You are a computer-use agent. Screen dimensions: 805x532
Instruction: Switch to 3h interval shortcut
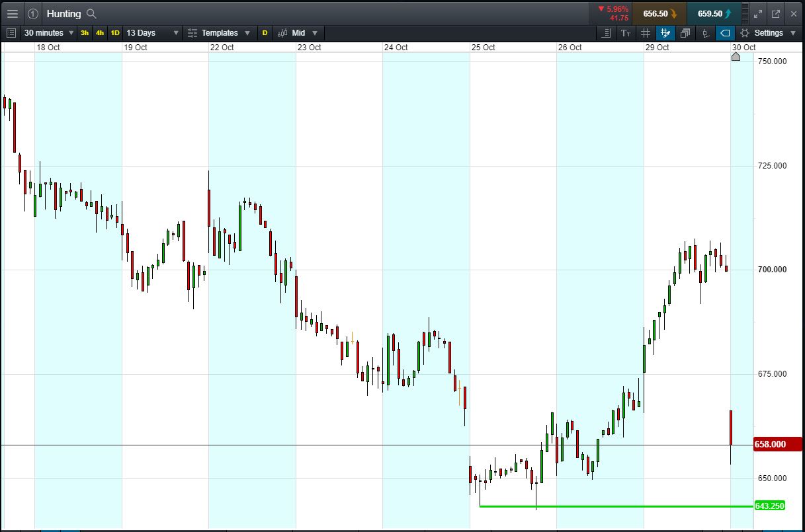[x=85, y=33]
